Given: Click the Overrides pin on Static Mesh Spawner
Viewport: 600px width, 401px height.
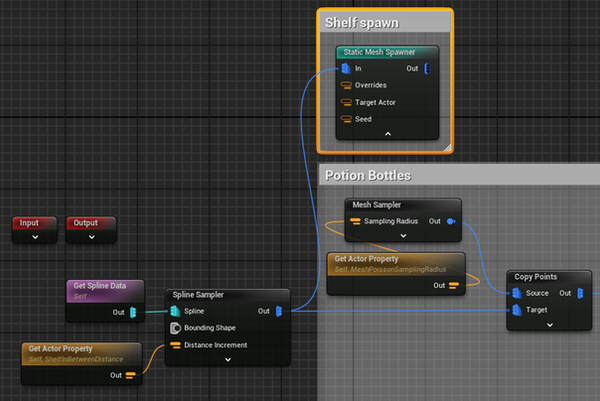Looking at the screenshot, I should [x=346, y=85].
